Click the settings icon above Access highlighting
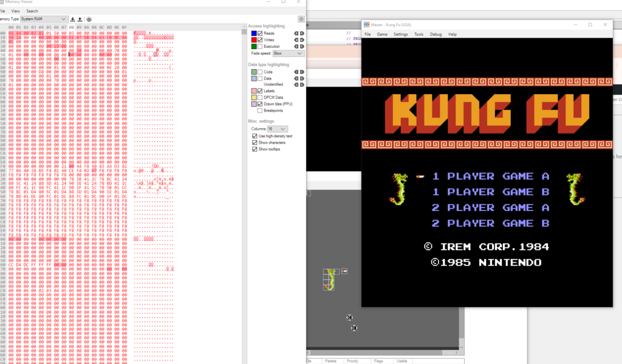The height and width of the screenshot is (364, 622). click(x=301, y=19)
